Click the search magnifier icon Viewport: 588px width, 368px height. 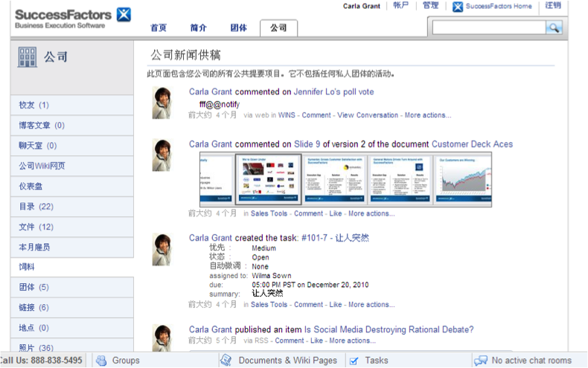pyautogui.click(x=553, y=28)
